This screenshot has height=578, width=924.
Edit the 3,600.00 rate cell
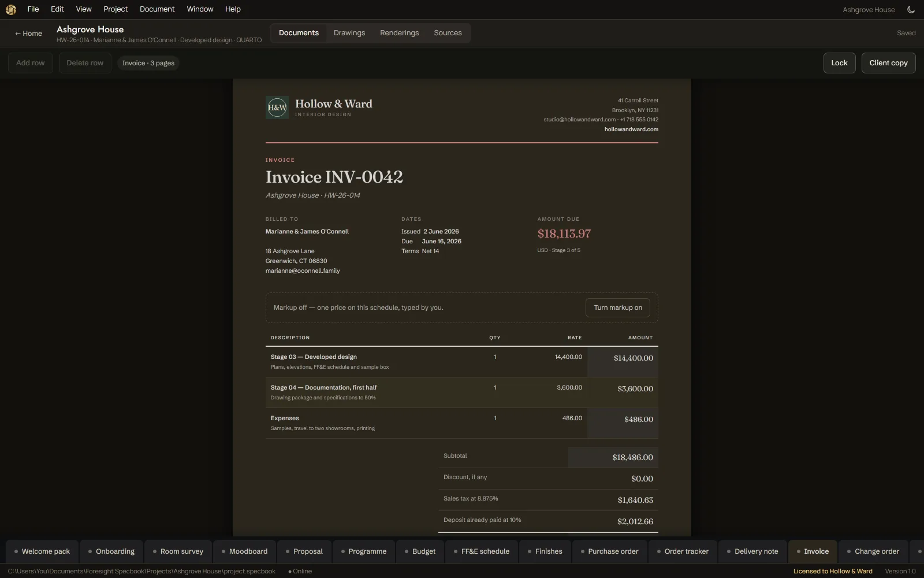[569, 388]
